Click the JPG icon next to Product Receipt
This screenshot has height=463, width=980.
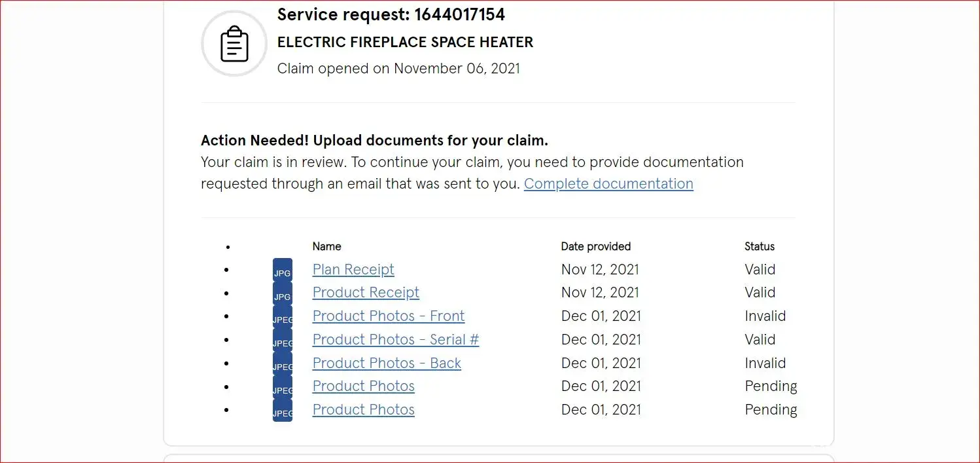click(282, 294)
